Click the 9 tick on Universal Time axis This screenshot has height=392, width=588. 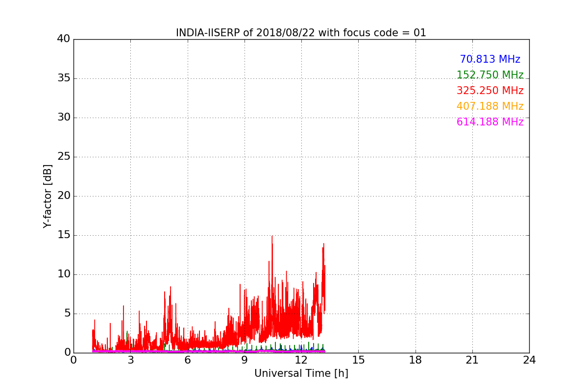click(x=245, y=360)
